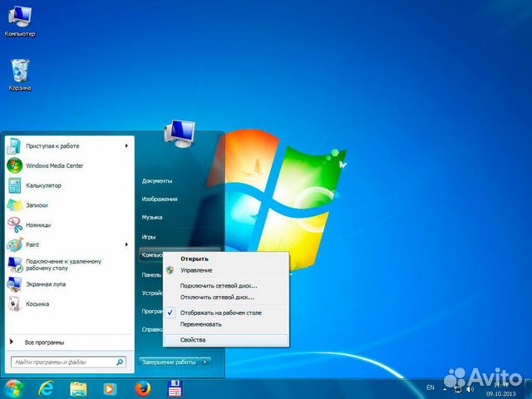
Task: Open Экранная лупа from the program list
Action: tap(46, 284)
